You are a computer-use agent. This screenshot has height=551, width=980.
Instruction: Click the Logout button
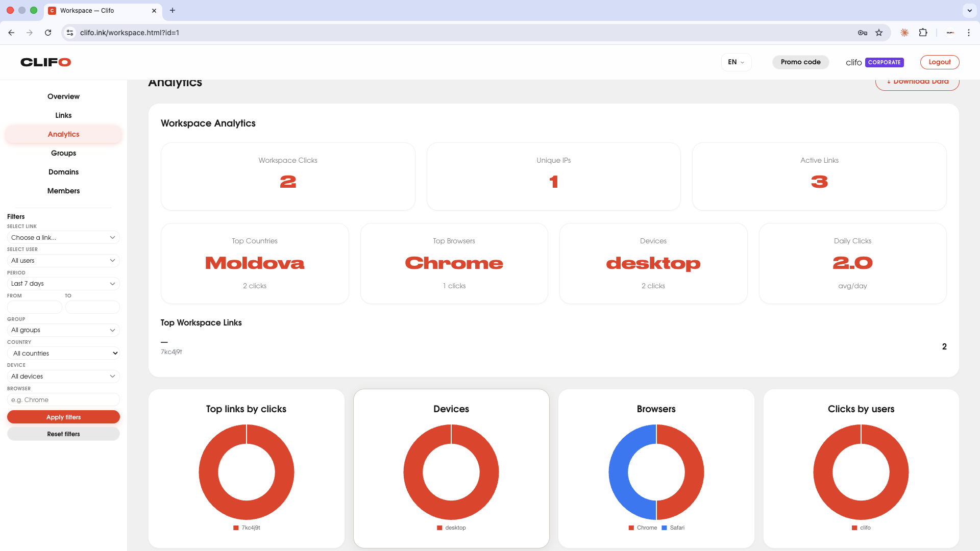coord(939,62)
